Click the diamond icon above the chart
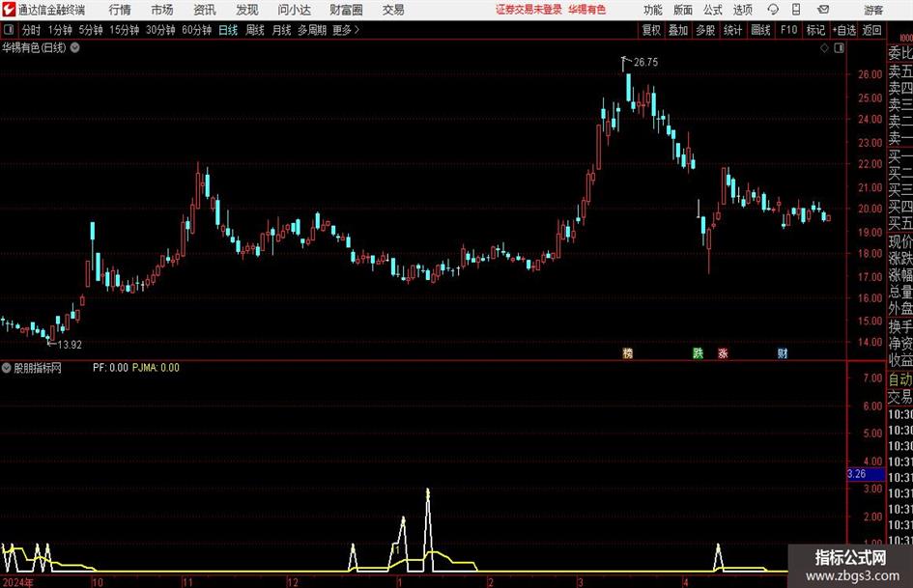Image resolution: width=913 pixels, height=588 pixels. coord(824,48)
